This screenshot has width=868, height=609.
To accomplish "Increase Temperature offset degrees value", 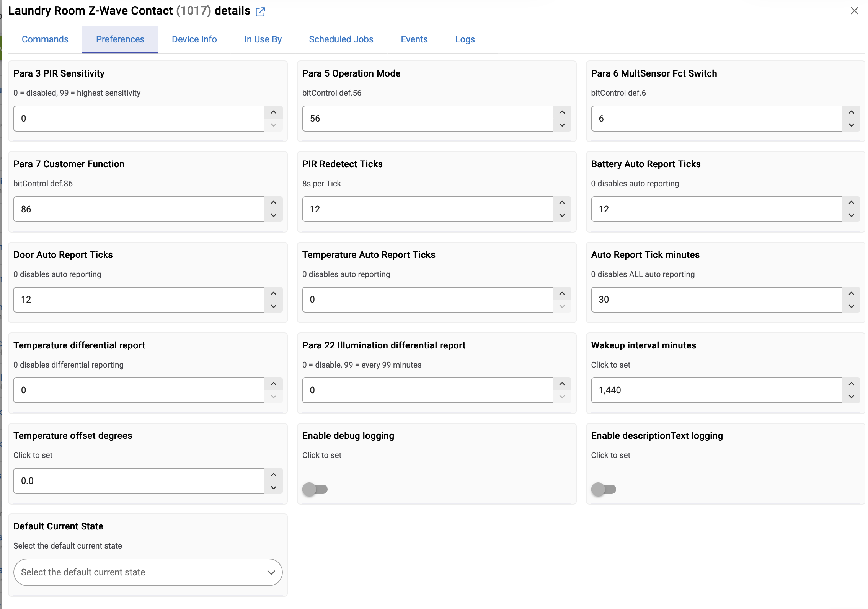I will [x=273, y=475].
